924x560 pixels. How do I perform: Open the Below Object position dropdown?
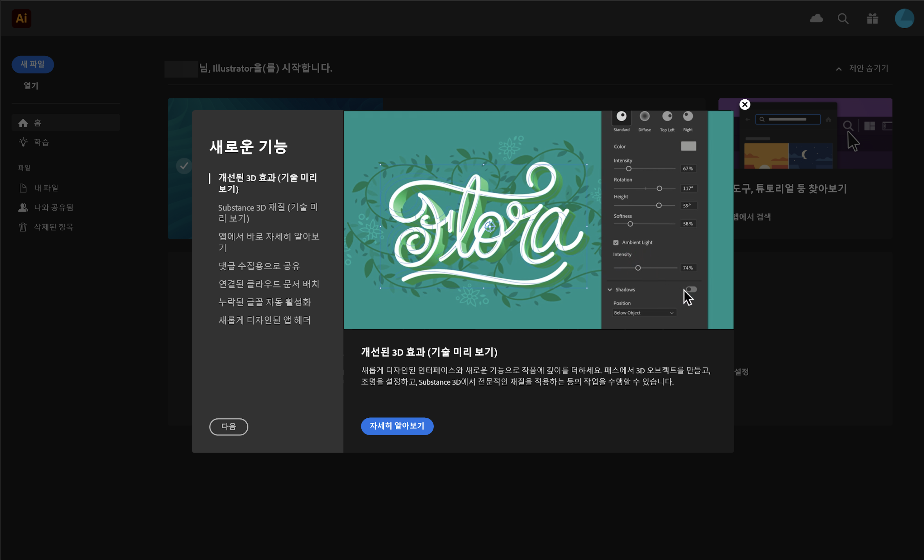point(644,313)
